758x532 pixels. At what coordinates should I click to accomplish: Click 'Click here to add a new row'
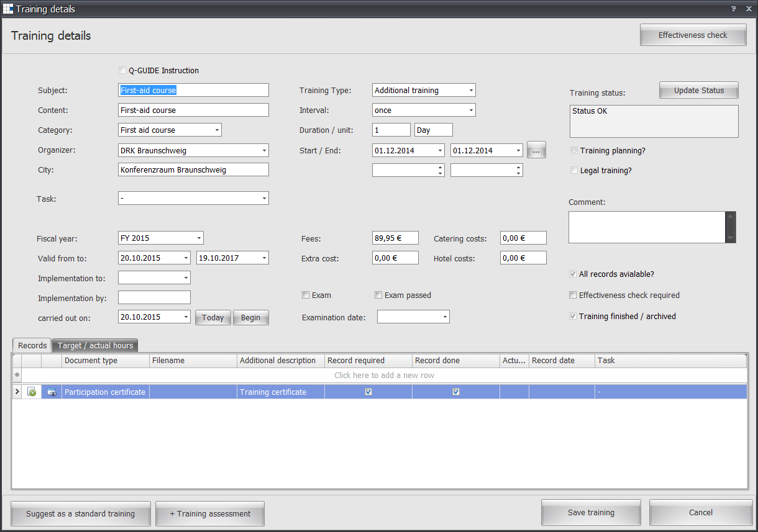[384, 375]
